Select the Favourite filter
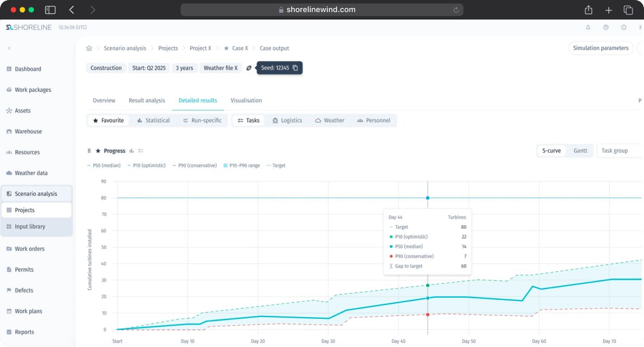This screenshot has height=347, width=644. [x=109, y=121]
